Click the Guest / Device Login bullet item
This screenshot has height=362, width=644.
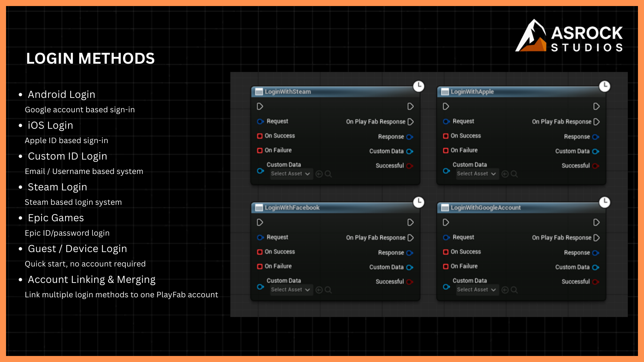click(x=77, y=249)
